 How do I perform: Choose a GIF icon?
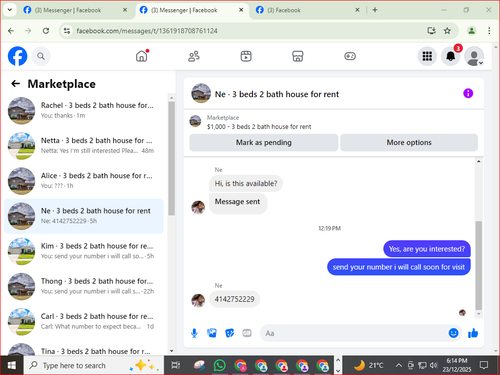[247, 333]
